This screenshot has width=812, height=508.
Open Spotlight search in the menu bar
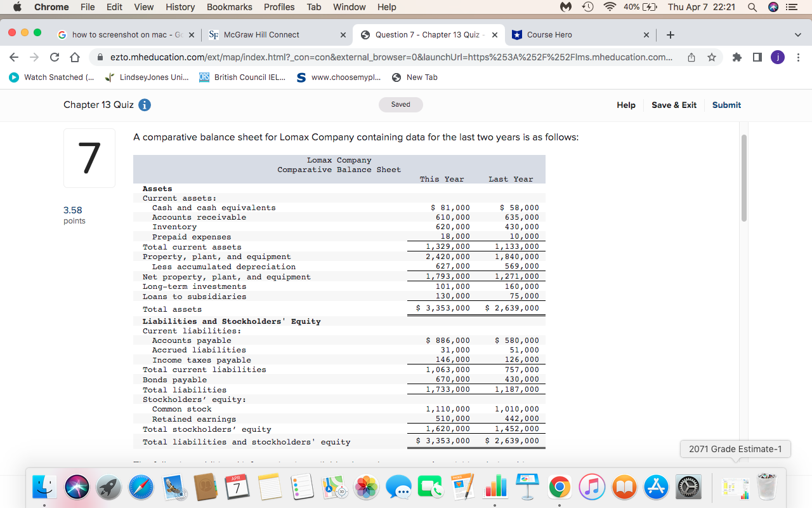751,7
